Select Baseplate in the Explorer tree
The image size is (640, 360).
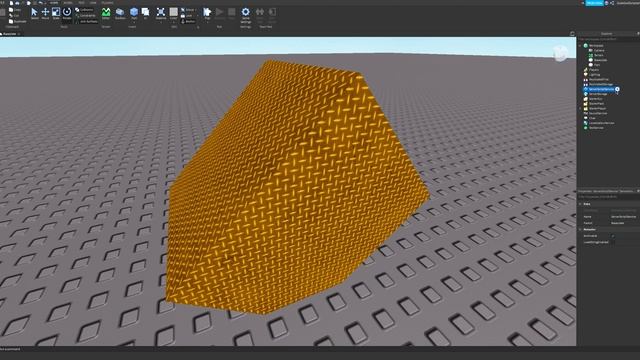(x=600, y=60)
